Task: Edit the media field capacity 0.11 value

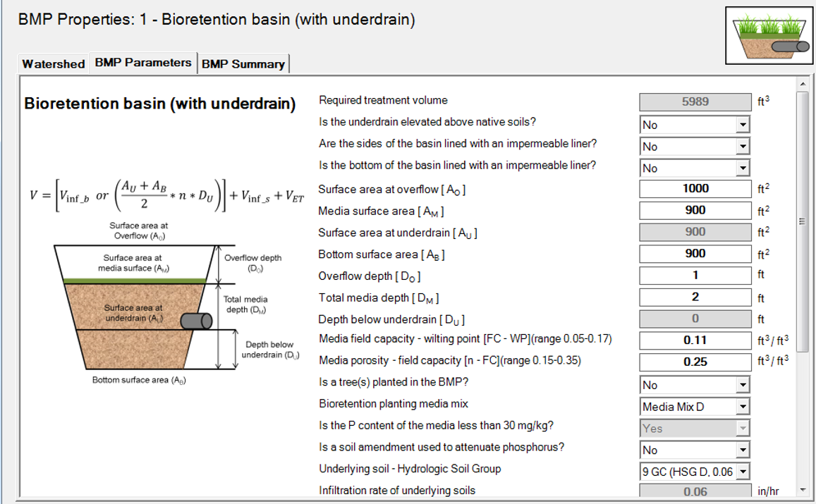Action: [x=695, y=340]
